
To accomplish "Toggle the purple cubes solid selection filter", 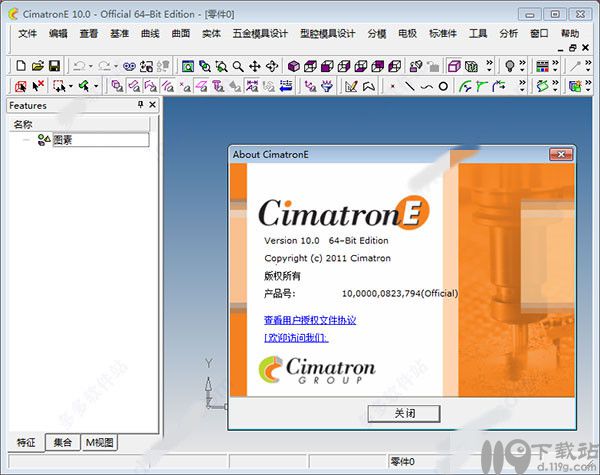I will tap(117, 87).
